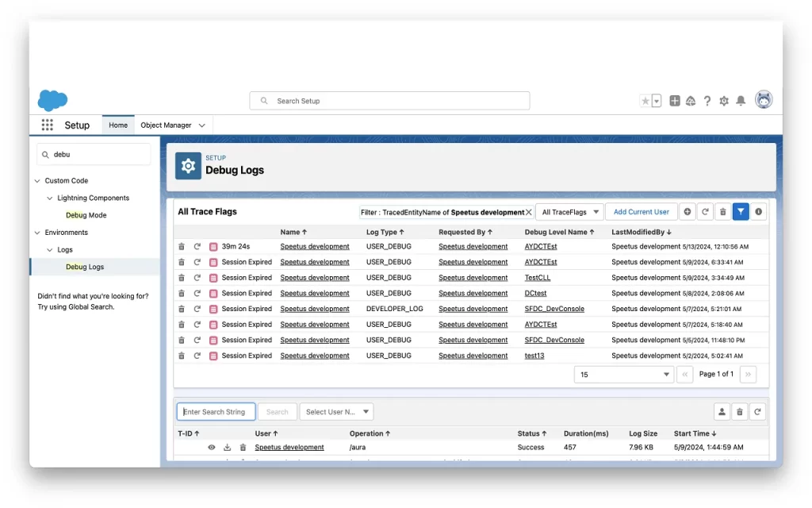Viewport: 812px width, 508px height.
Task: Open the Object Manager tab
Action: click(x=166, y=125)
